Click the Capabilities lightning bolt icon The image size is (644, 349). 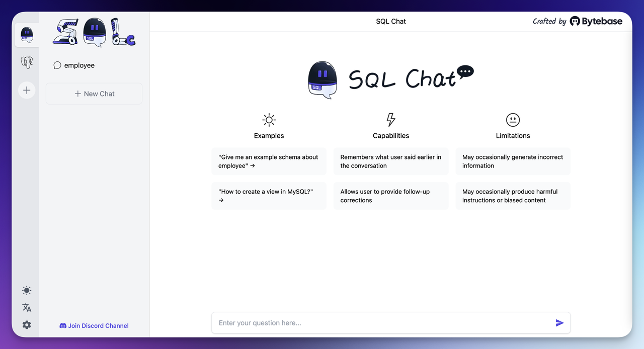click(391, 120)
